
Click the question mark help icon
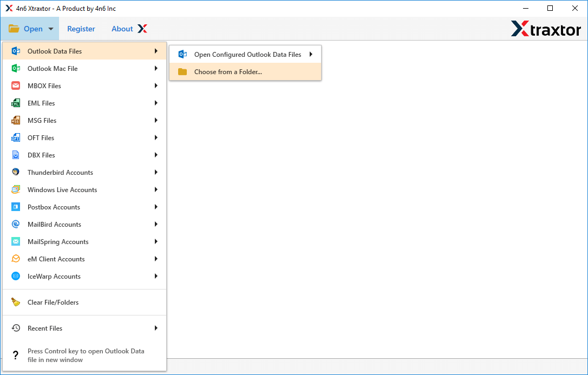[15, 355]
